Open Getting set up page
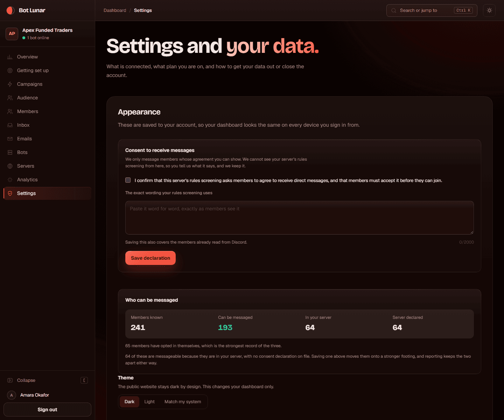Screen dimensions: 504x420 pyautogui.click(x=47, y=70)
